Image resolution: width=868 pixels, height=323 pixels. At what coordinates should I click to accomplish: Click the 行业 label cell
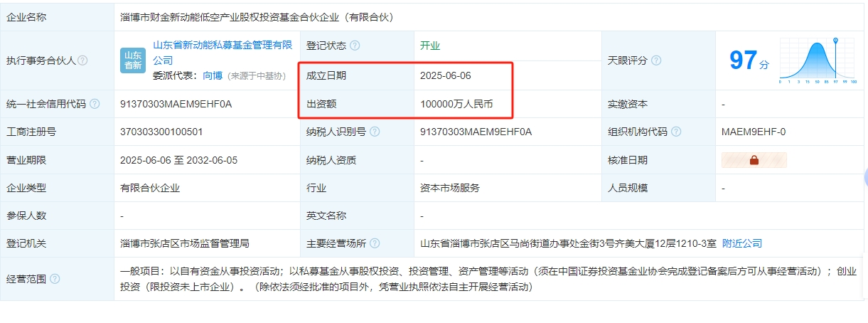[357, 189]
